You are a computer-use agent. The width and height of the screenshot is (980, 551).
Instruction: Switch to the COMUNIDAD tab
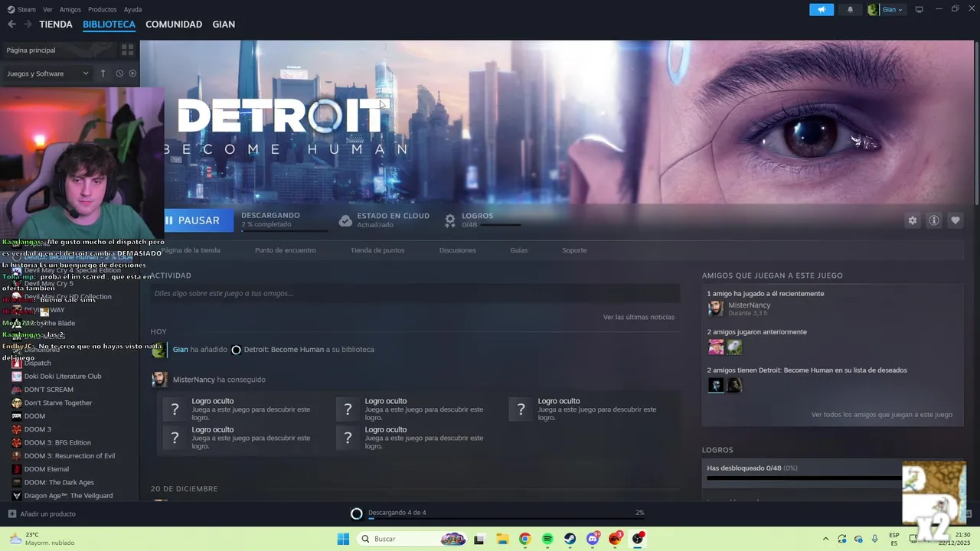[174, 24]
